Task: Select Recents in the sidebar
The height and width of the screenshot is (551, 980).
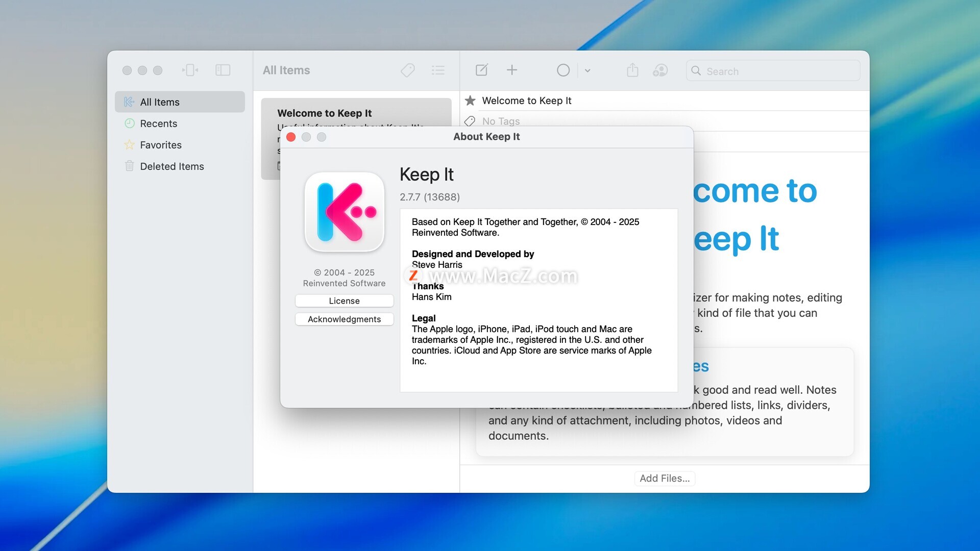Action: (158, 123)
